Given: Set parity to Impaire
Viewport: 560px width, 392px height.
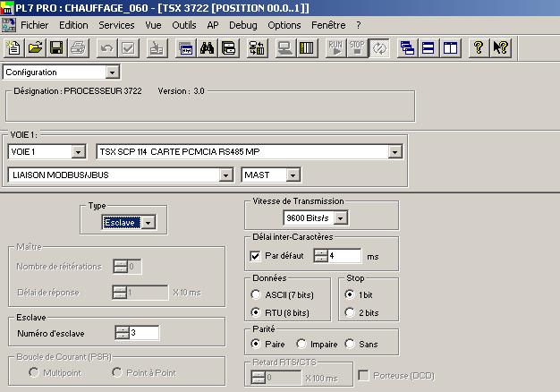Looking at the screenshot, I should (x=301, y=344).
